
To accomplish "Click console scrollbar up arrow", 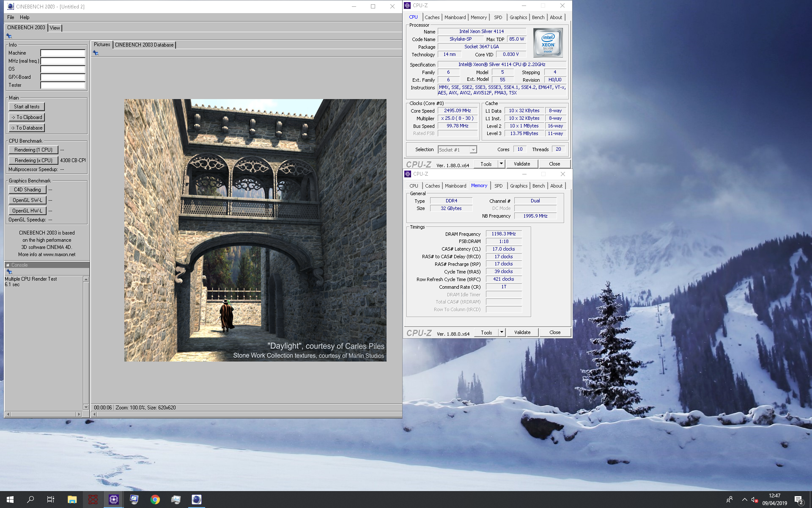I will click(86, 279).
